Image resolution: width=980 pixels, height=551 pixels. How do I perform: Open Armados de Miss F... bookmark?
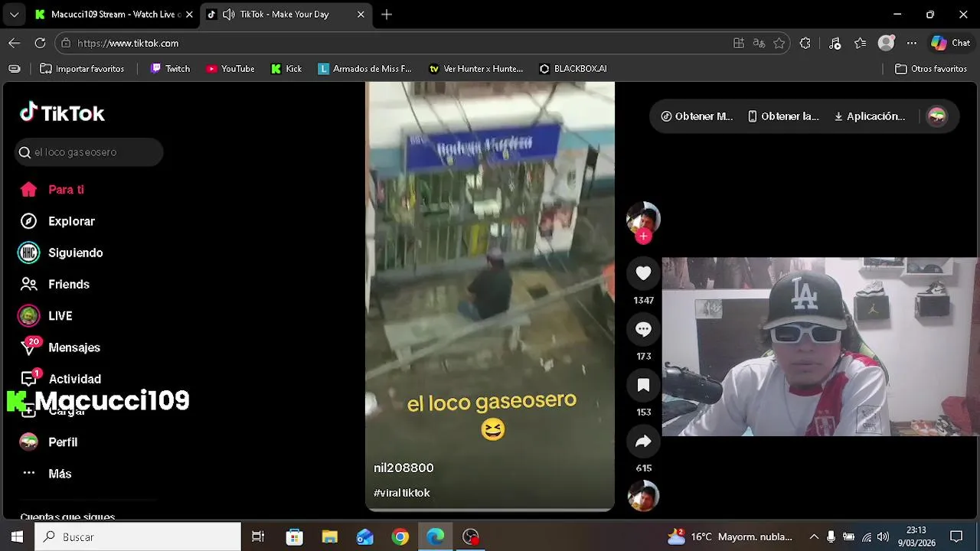coord(364,69)
